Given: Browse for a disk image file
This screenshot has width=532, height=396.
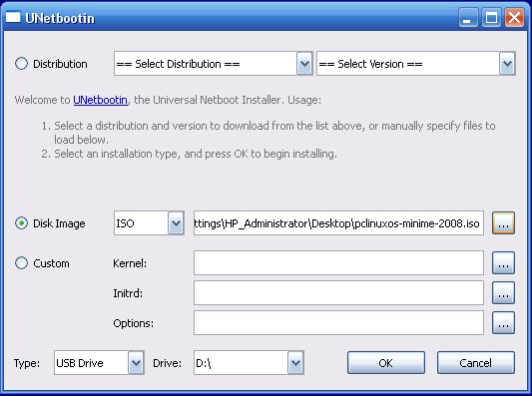Looking at the screenshot, I should [x=503, y=223].
